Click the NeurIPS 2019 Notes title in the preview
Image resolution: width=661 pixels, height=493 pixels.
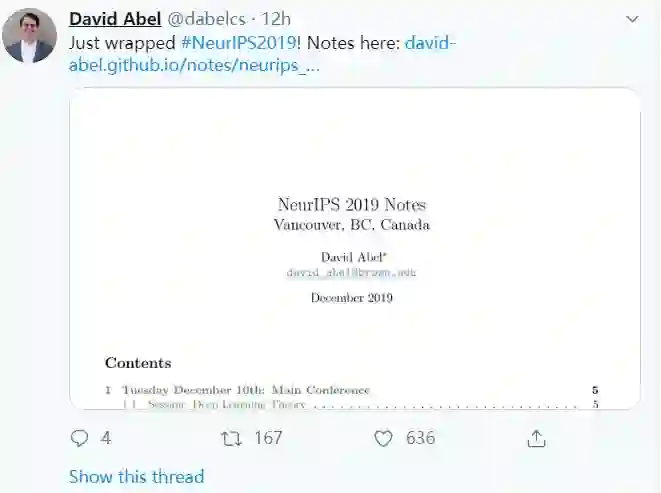(x=352, y=205)
